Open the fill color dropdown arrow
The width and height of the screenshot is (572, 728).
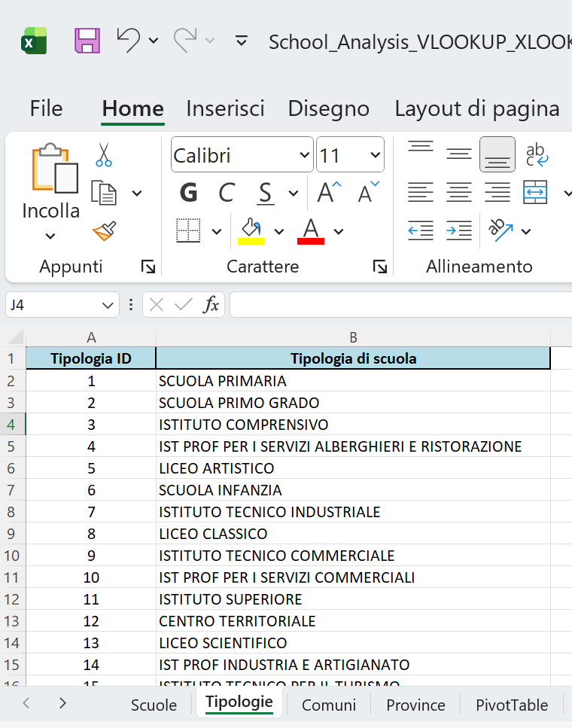click(x=279, y=231)
